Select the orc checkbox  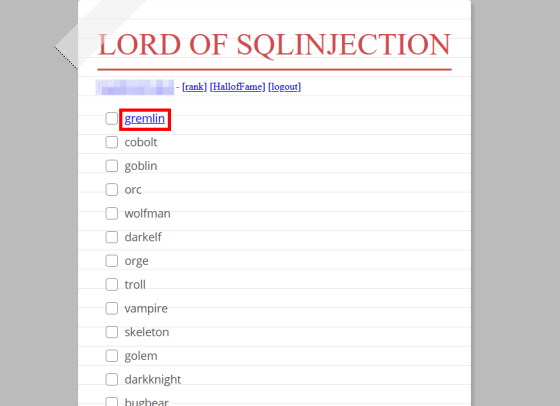[x=112, y=190]
